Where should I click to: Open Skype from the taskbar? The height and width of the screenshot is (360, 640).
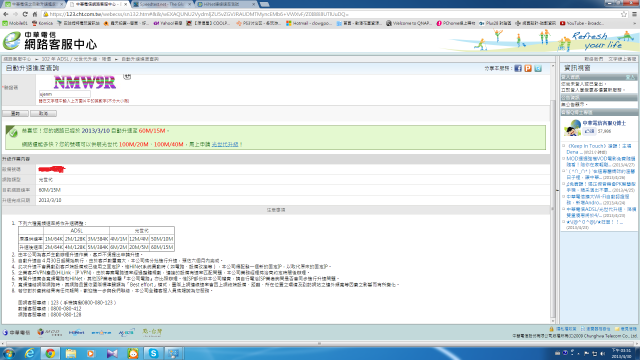coord(153,353)
